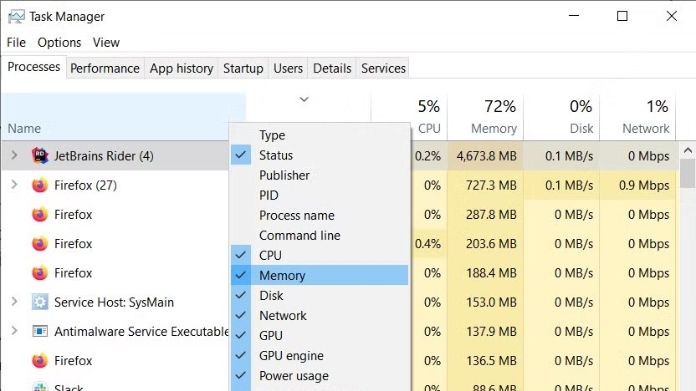
Task: Maximize the Task Manager window
Action: [622, 16]
